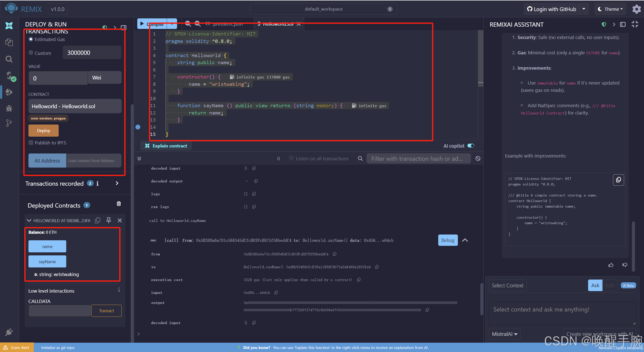644x352 pixels.
Task: Collapse the Helloworld deployed contract entry
Action: click(x=29, y=220)
